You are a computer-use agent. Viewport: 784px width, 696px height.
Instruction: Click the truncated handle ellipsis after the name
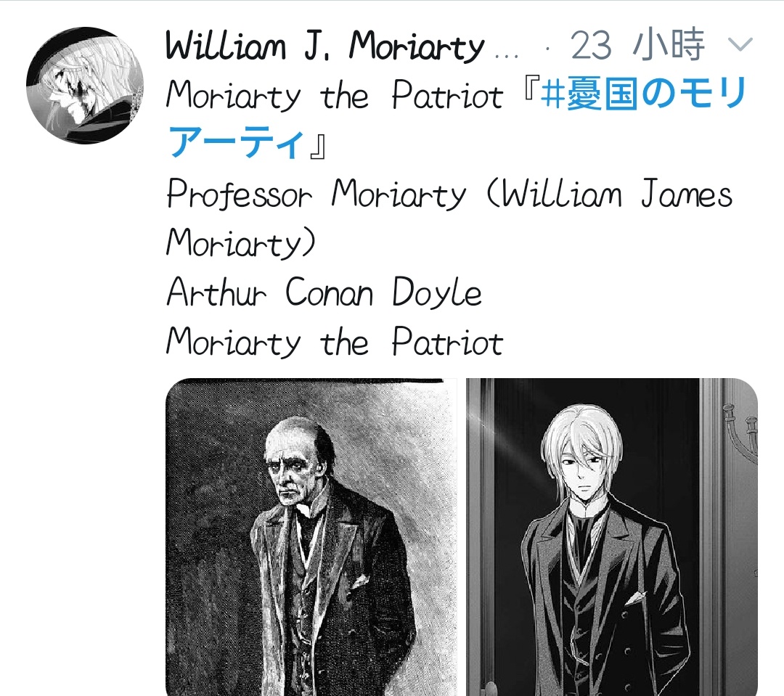coord(506,54)
